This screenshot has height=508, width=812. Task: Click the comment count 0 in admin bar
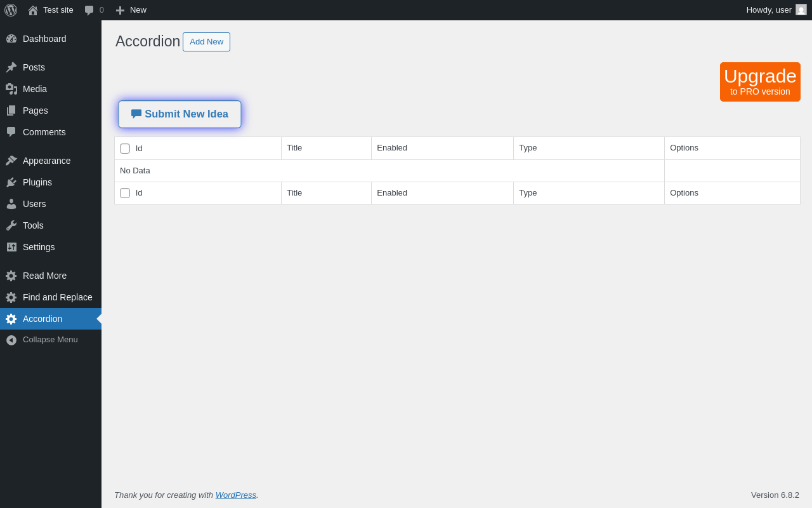tap(101, 10)
